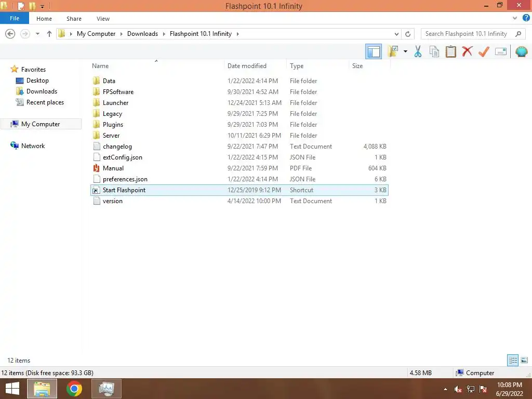Go back with the left arrow button

tap(10, 34)
